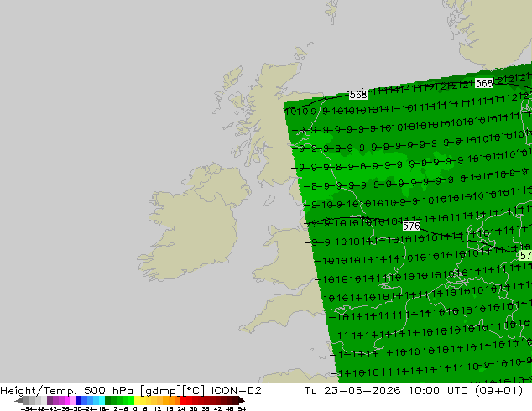Click the dark purple swatch in the legend
The height and width of the screenshot is (411, 532).
click(50, 400)
